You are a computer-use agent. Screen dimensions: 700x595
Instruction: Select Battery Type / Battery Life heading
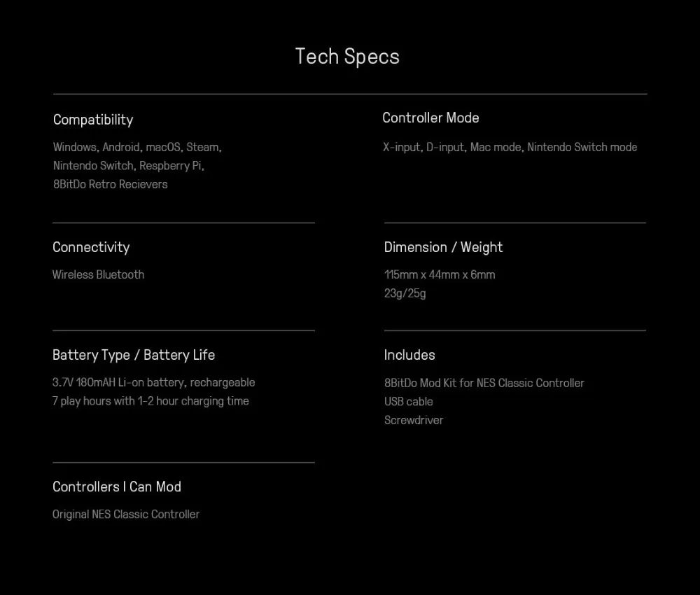point(134,355)
